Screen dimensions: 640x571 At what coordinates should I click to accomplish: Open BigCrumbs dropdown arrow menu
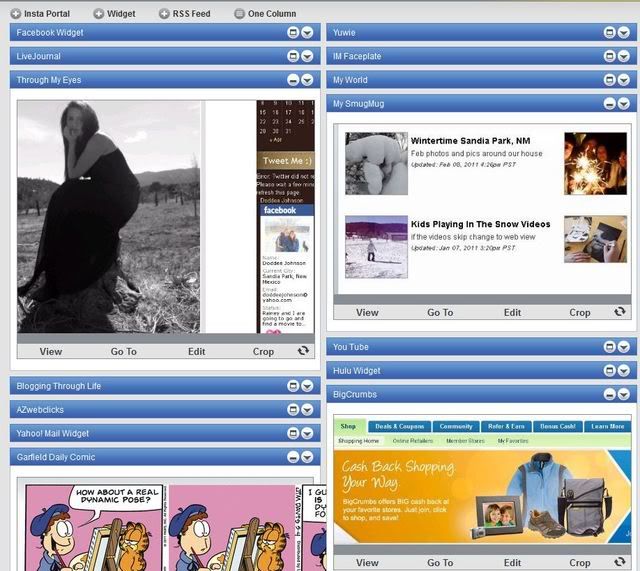click(623, 394)
